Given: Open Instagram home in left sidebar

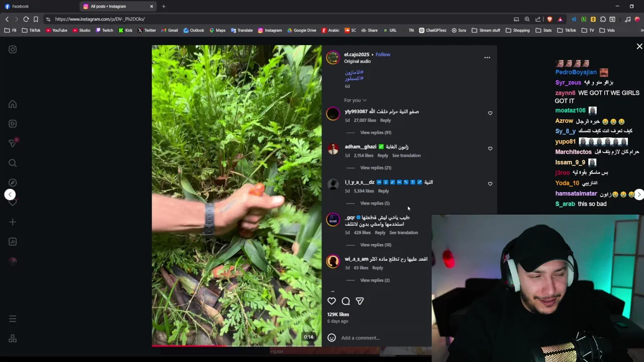Looking at the screenshot, I should 13,104.
